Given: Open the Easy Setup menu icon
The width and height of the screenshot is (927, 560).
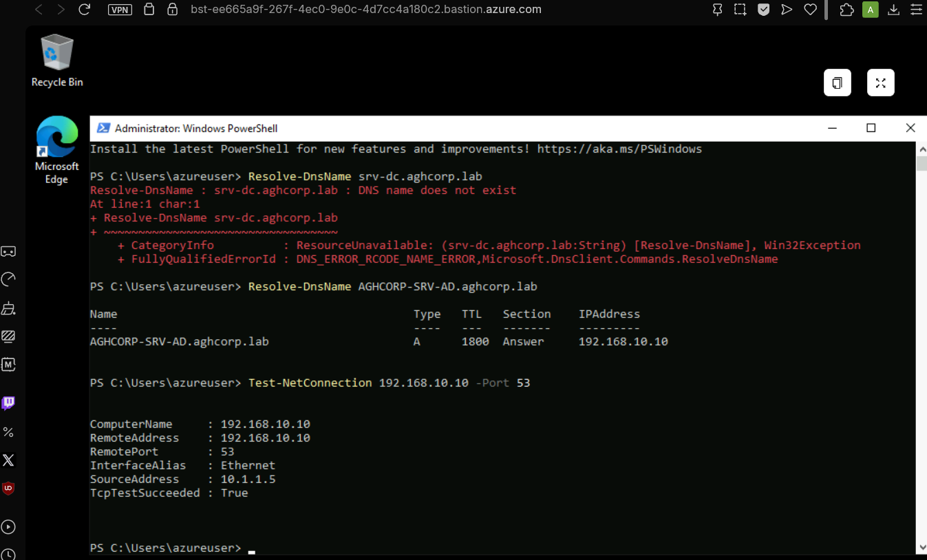Looking at the screenshot, I should click(917, 10).
